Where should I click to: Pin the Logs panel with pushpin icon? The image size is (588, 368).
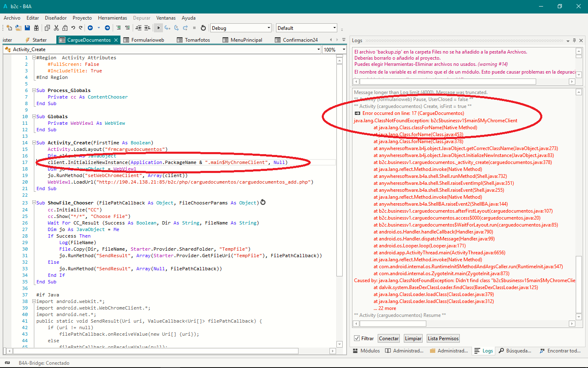point(574,40)
